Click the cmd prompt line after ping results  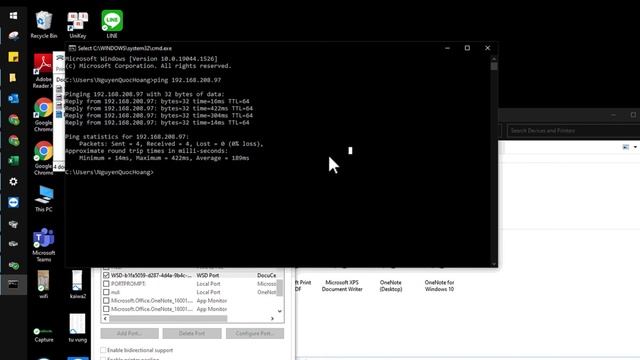pyautogui.click(x=109, y=172)
